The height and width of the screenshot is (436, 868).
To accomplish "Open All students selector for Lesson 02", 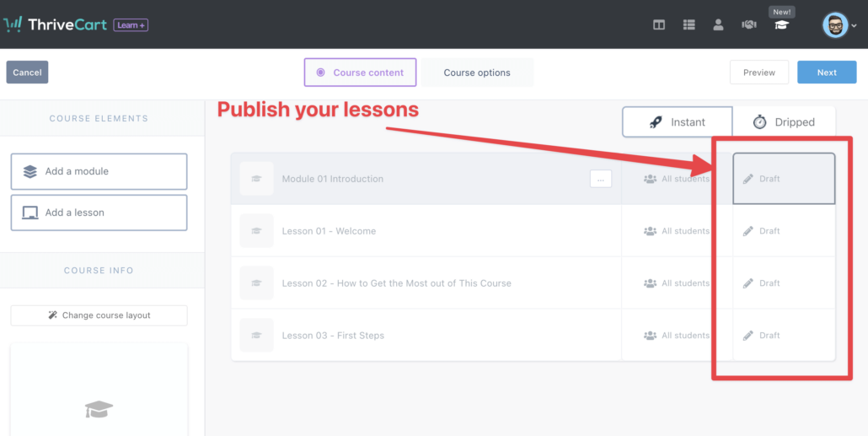I will coord(677,283).
